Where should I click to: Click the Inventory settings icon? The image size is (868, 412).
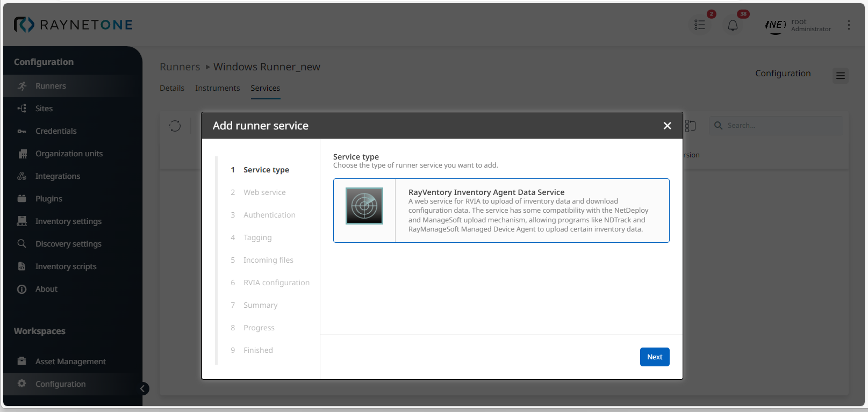point(22,221)
